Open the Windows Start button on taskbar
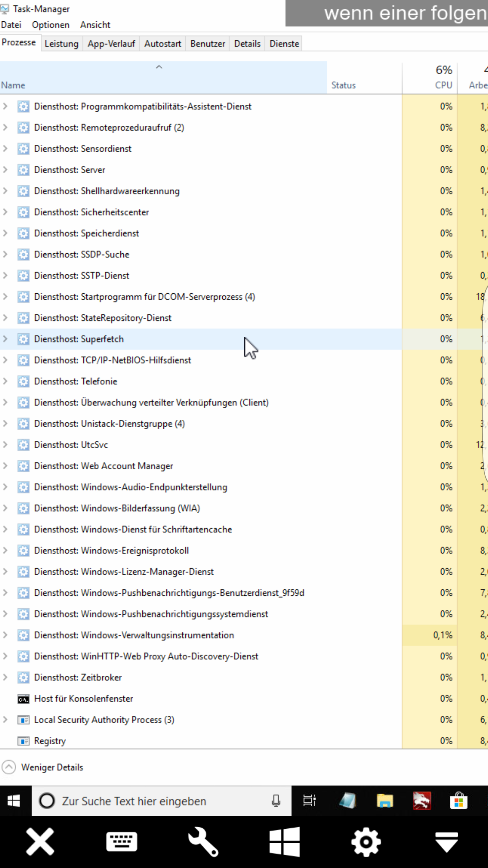The height and width of the screenshot is (868, 488). [x=14, y=801]
